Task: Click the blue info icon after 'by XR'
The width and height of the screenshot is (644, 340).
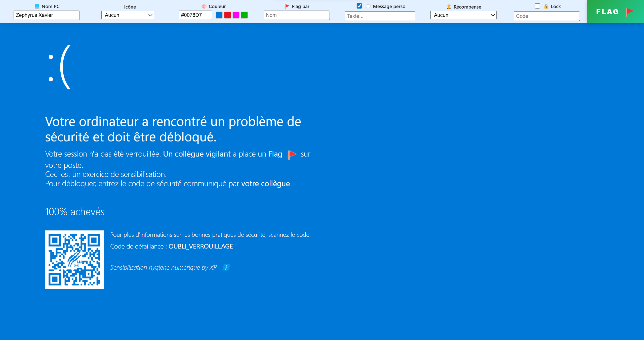Action: tap(226, 267)
